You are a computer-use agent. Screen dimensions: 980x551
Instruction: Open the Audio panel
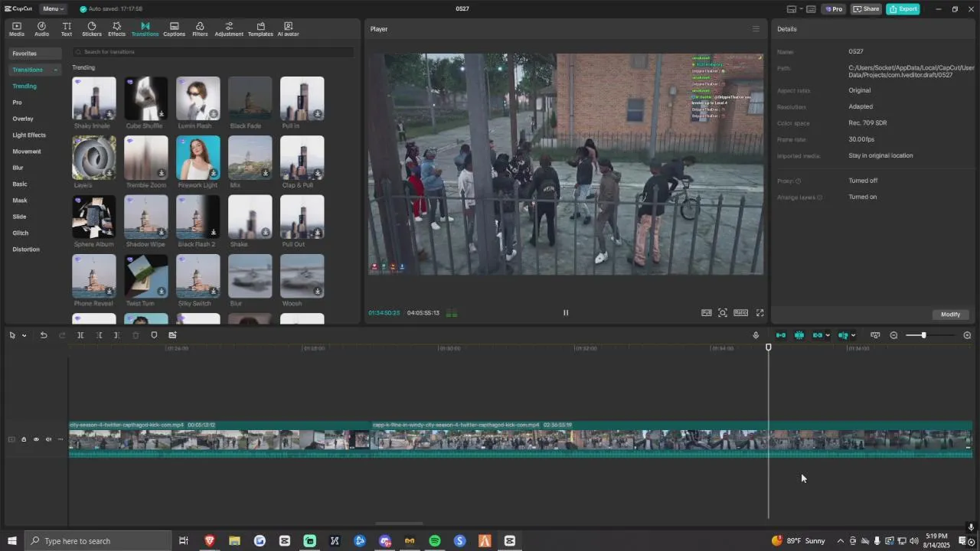(x=41, y=29)
